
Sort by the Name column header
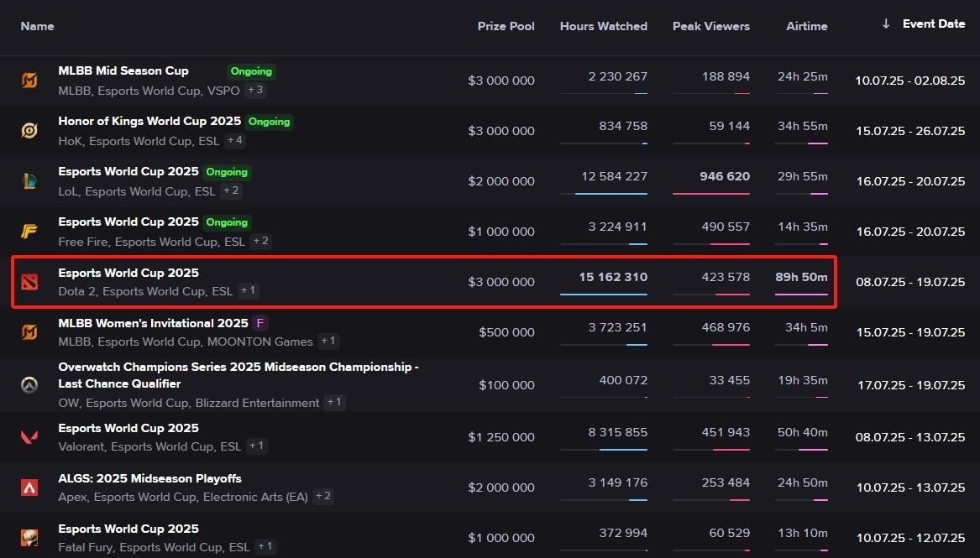(x=37, y=26)
